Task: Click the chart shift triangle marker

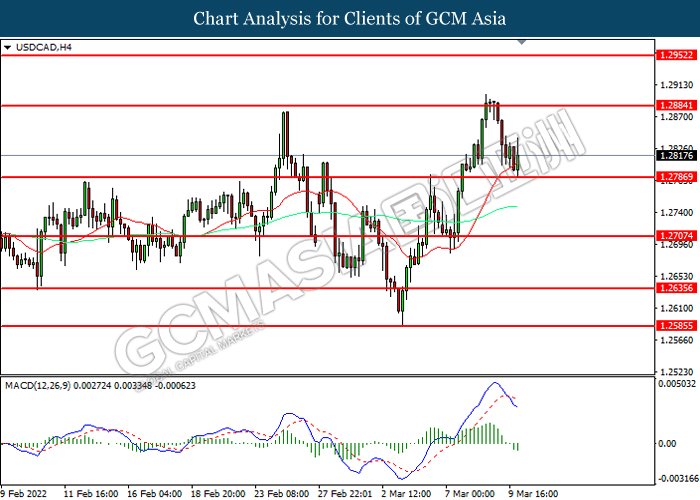Action: click(x=521, y=42)
